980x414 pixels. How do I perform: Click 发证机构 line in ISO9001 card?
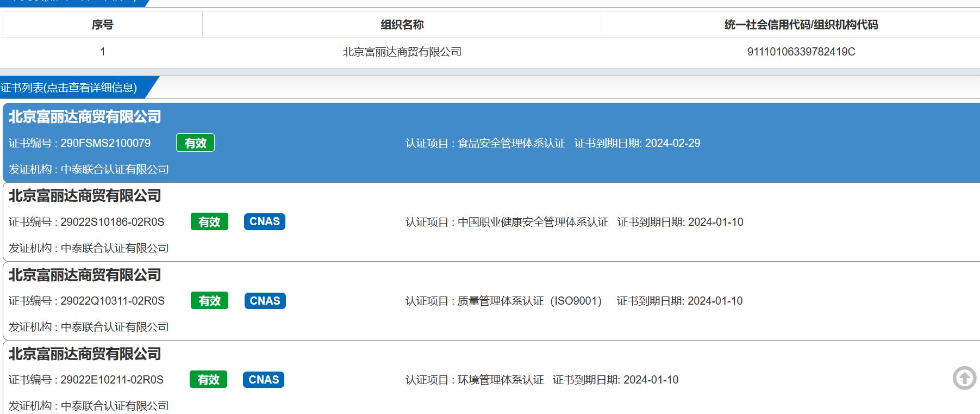(89, 327)
